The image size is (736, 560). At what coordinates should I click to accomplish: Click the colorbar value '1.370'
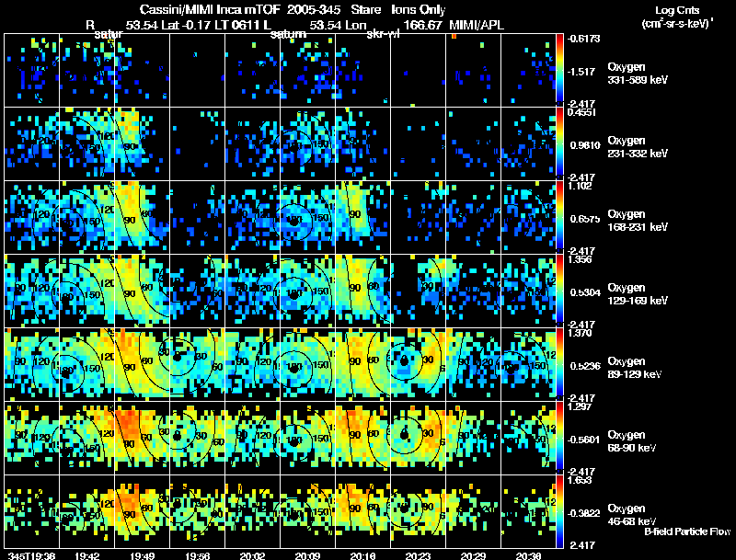click(581, 334)
